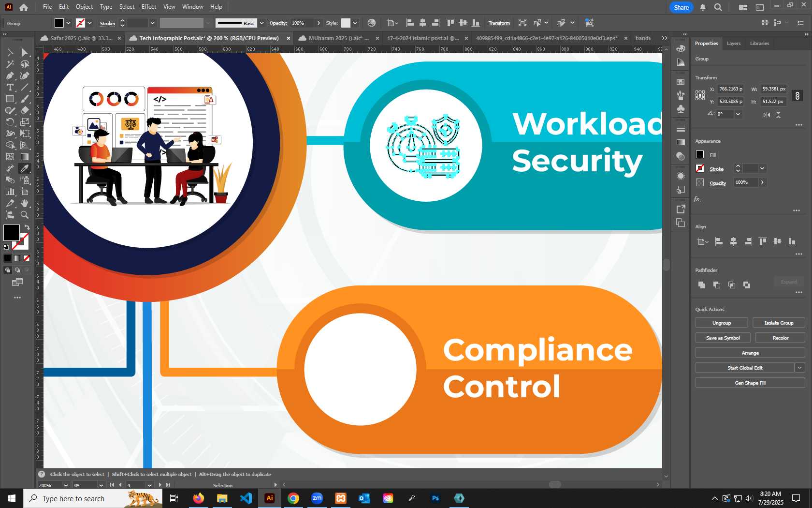Select the Paintbrush tool

[25, 99]
